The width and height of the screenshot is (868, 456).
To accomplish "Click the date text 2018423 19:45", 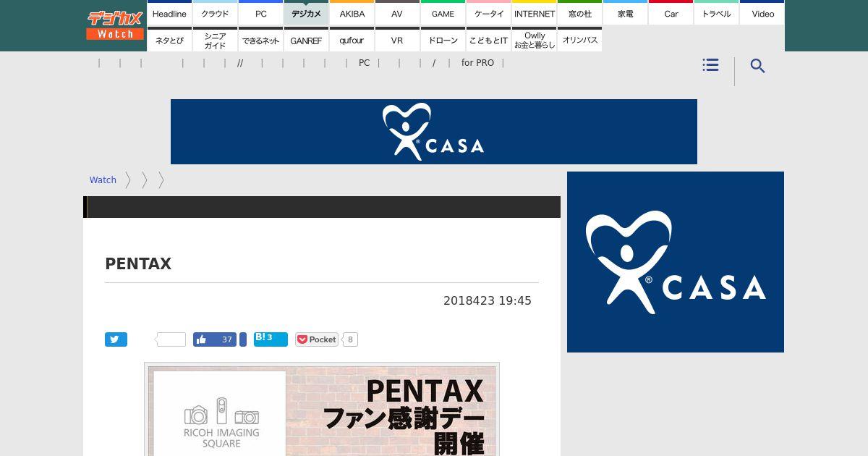I will 488,300.
